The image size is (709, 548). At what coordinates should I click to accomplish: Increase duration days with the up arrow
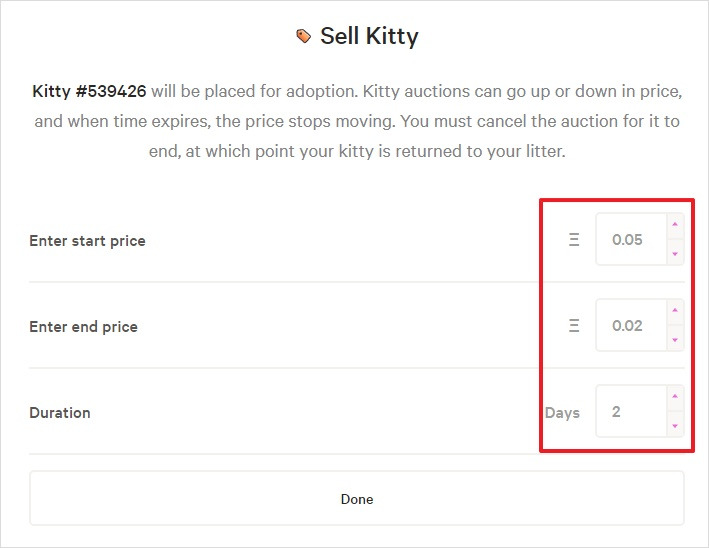(x=675, y=397)
